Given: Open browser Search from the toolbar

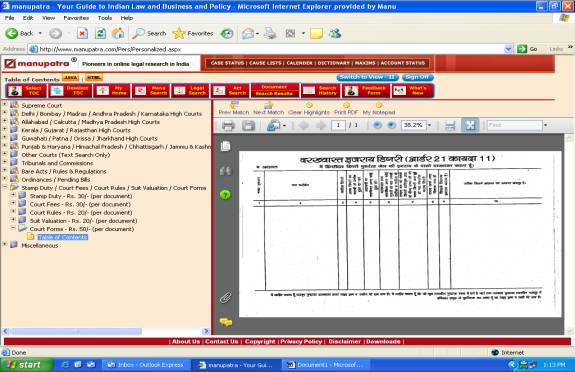Looking at the screenshot, I should click(149, 33).
